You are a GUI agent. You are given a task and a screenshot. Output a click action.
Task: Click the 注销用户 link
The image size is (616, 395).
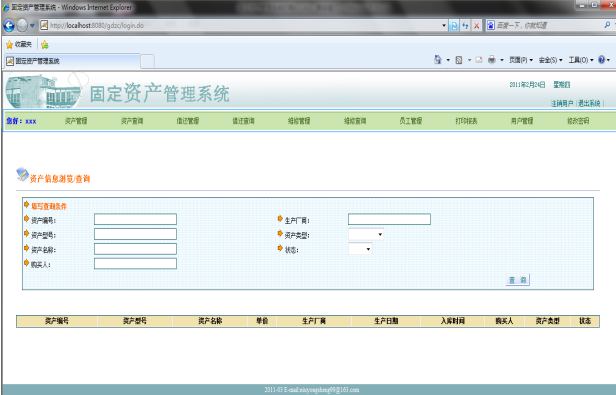[562, 103]
